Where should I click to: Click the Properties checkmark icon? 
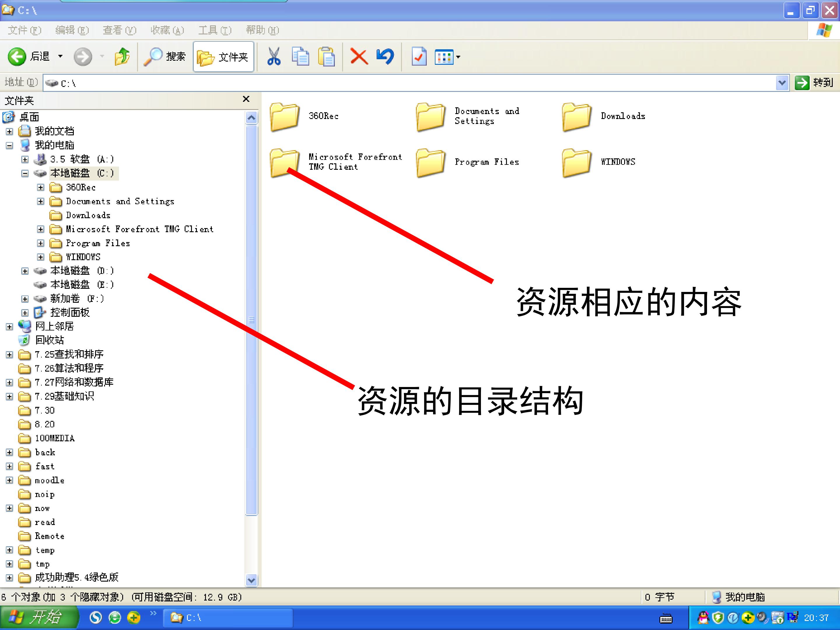(419, 57)
